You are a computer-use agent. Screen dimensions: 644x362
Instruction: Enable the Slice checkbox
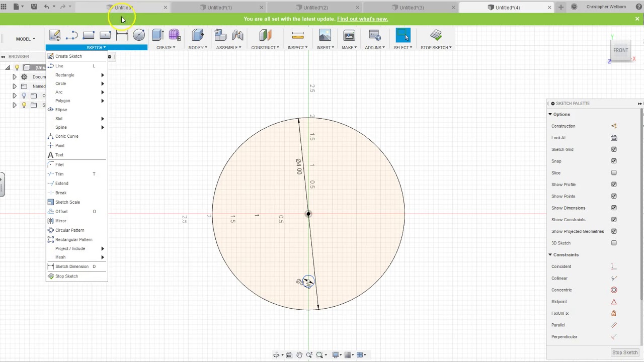(614, 173)
